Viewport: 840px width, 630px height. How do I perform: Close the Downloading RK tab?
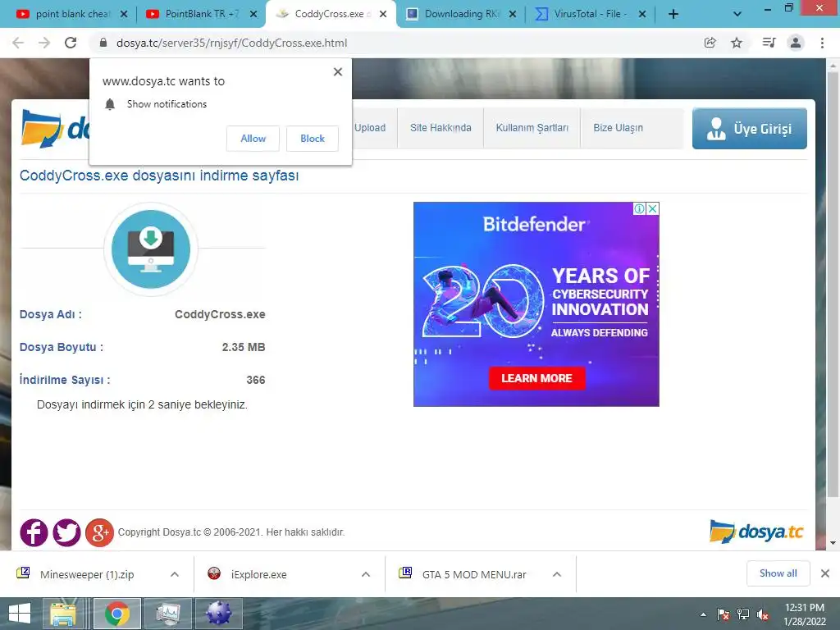(x=513, y=15)
